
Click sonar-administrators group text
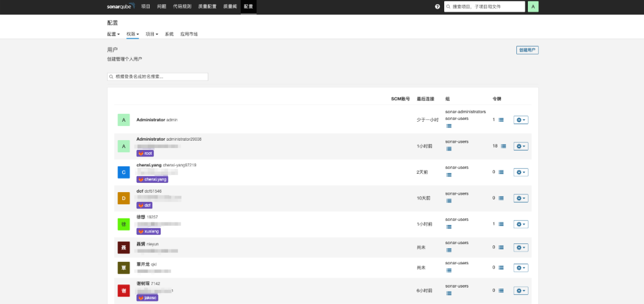point(466,112)
